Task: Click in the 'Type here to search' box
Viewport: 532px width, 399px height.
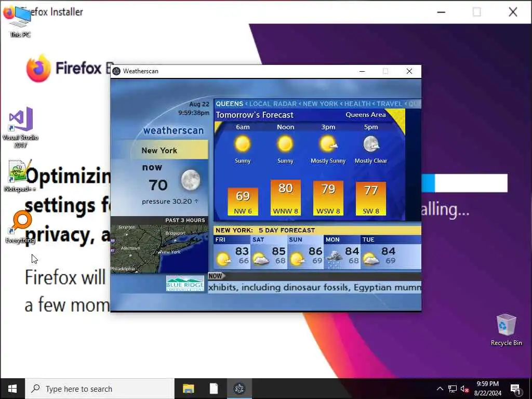Action: (100, 389)
